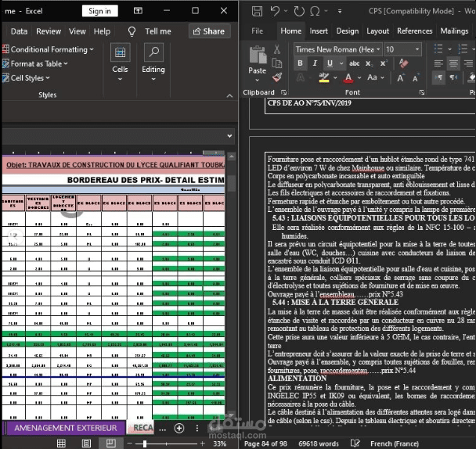Click the 69618 words counter in Word
Screen dimensions: 476x449
pyautogui.click(x=319, y=444)
